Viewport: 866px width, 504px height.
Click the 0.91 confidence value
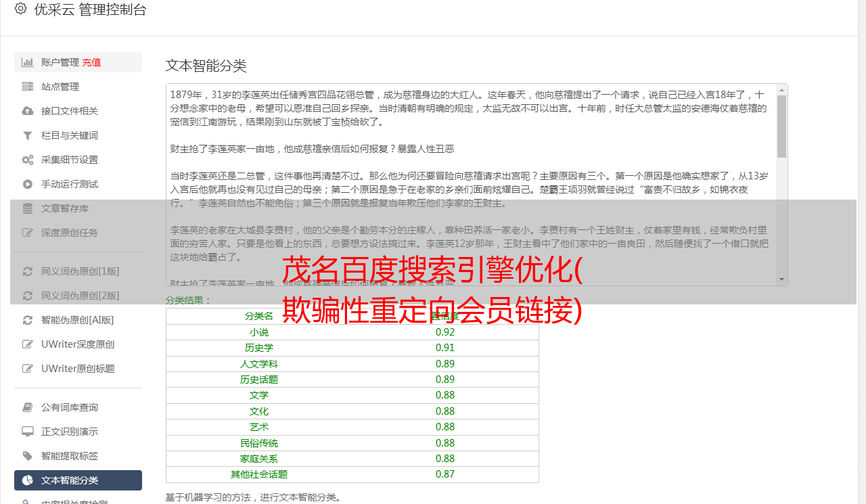(x=445, y=348)
